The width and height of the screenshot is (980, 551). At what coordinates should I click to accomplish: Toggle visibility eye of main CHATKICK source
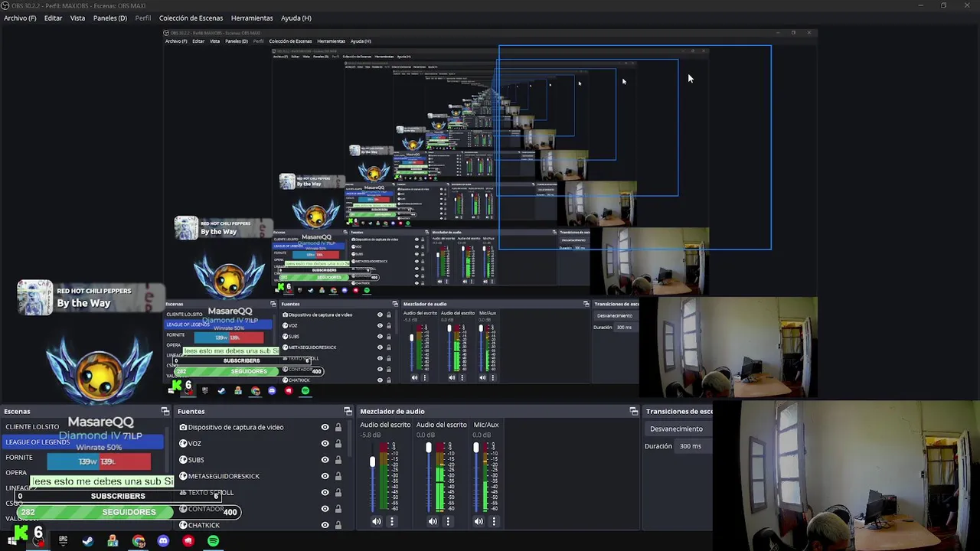325,525
